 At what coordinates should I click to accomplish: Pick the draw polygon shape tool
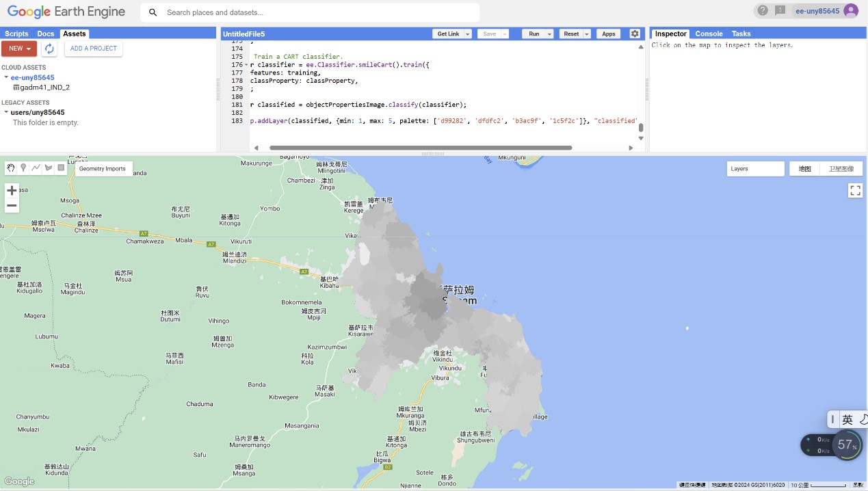click(48, 168)
